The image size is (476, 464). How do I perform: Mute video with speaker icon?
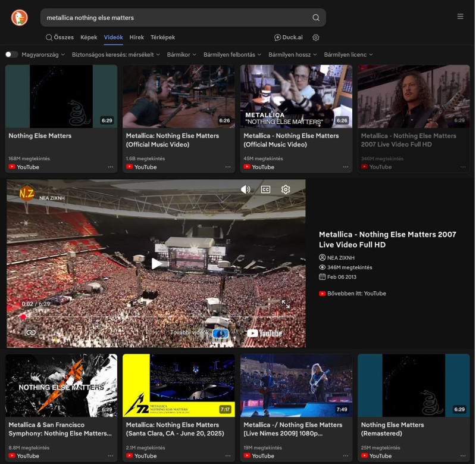(245, 189)
